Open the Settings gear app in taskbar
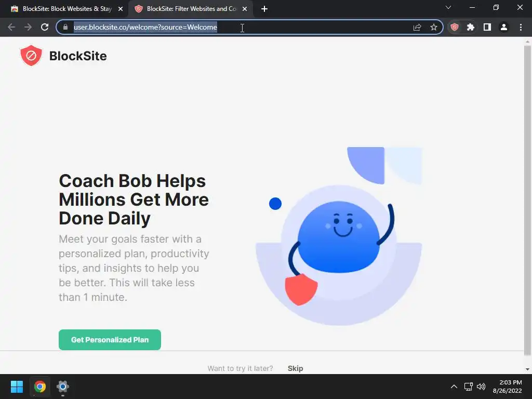Viewport: 532px width, 399px height. [63, 387]
